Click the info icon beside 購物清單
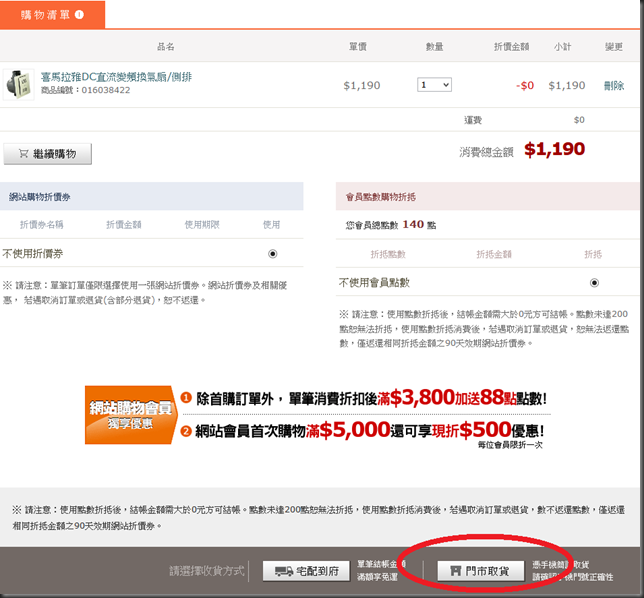The width and height of the screenshot is (644, 598). pyautogui.click(x=79, y=15)
